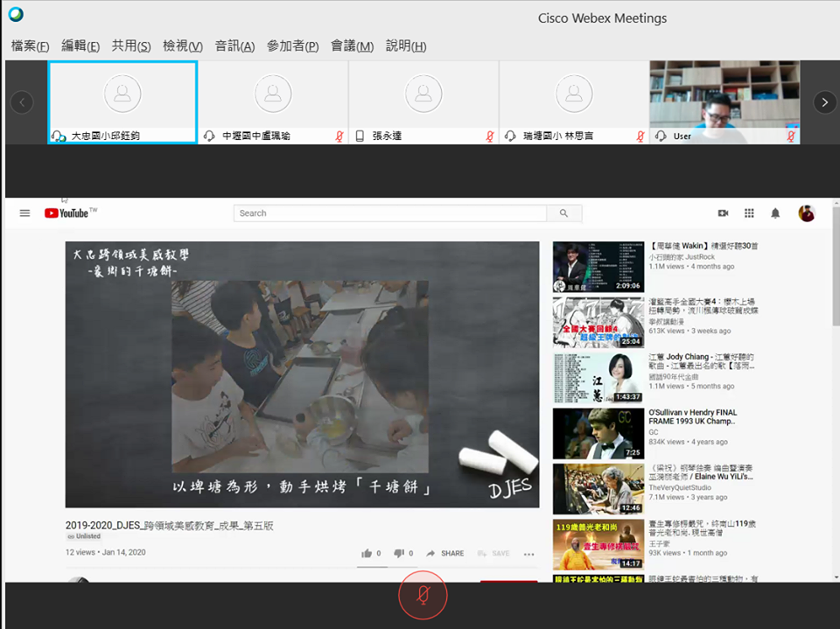
Task: Click the create video camera icon
Action: 724,213
